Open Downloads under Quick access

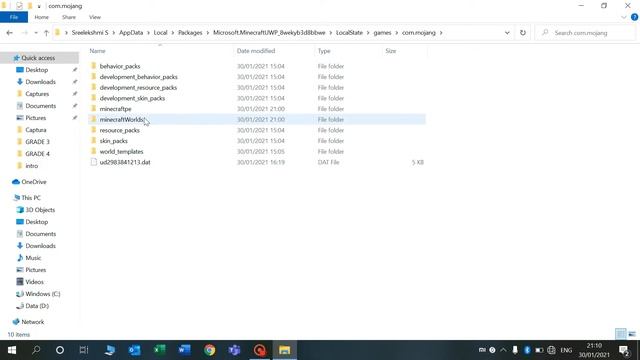coord(40,82)
